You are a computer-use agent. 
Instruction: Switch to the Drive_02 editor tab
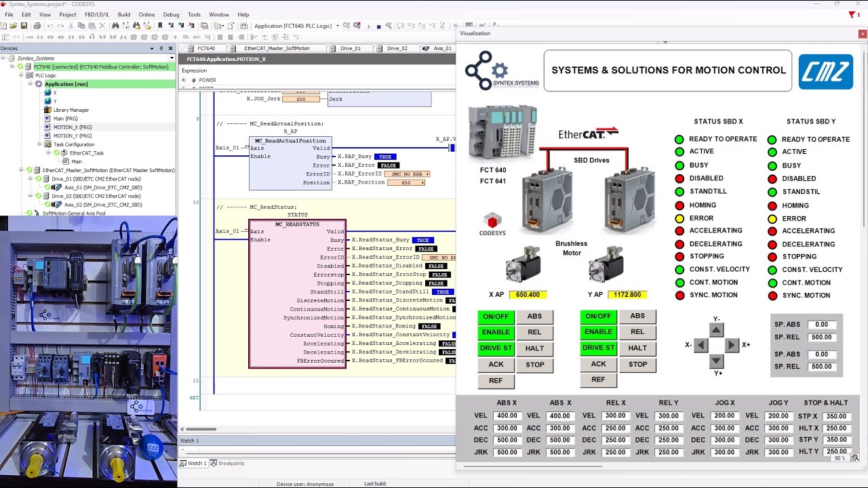396,48
